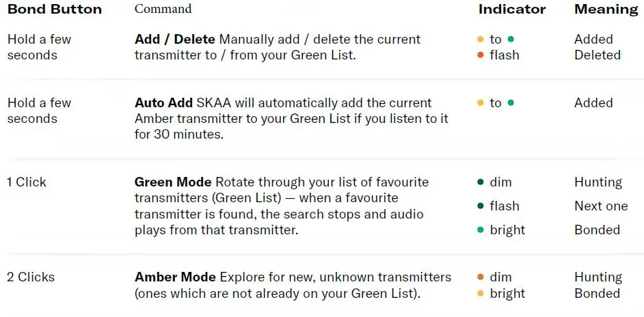
Task: Click the green dot in the Add / Delete row
Action: 511,40
